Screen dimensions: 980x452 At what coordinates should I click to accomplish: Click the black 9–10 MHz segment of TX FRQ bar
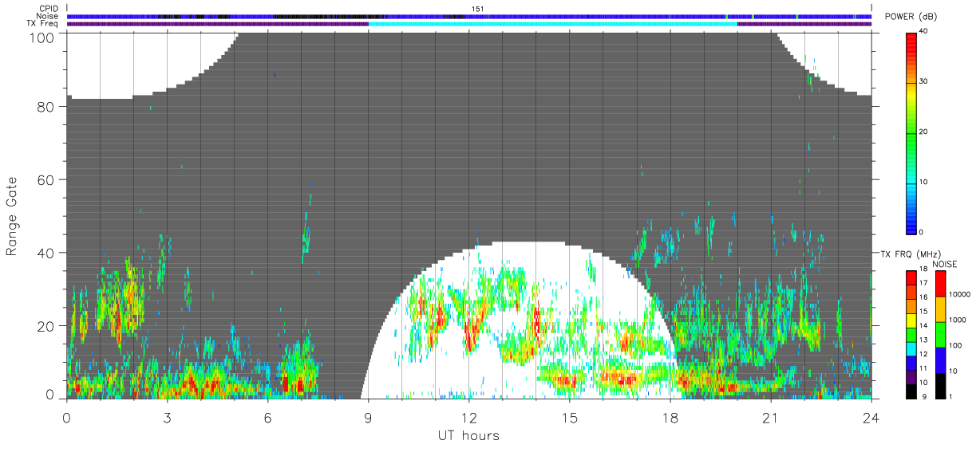tap(911, 391)
